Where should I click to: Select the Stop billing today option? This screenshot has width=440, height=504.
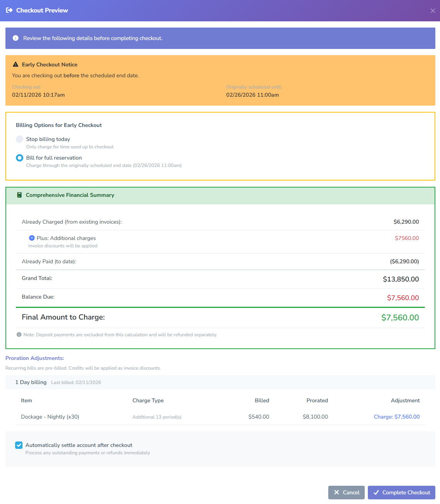tap(20, 139)
